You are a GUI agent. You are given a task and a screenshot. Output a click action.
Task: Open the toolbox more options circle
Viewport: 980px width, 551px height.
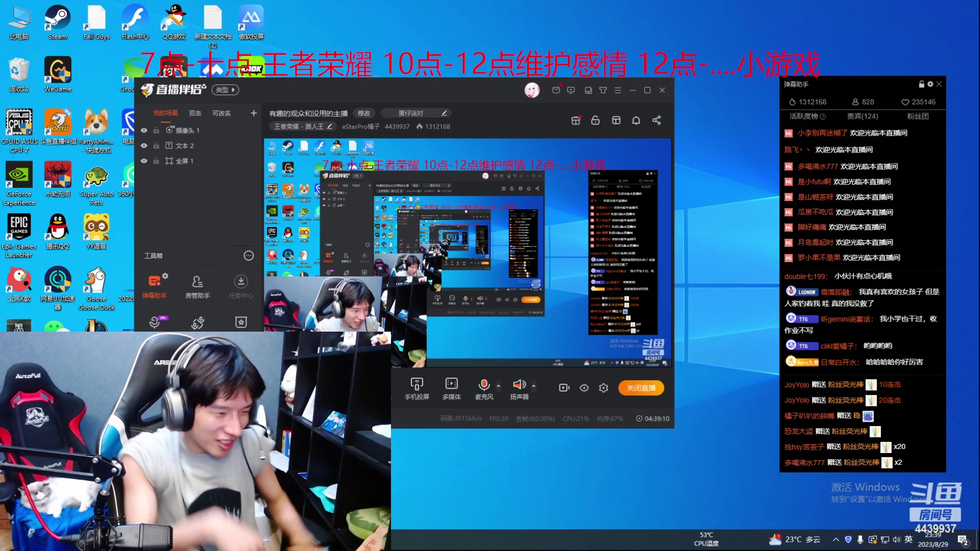[x=249, y=256]
